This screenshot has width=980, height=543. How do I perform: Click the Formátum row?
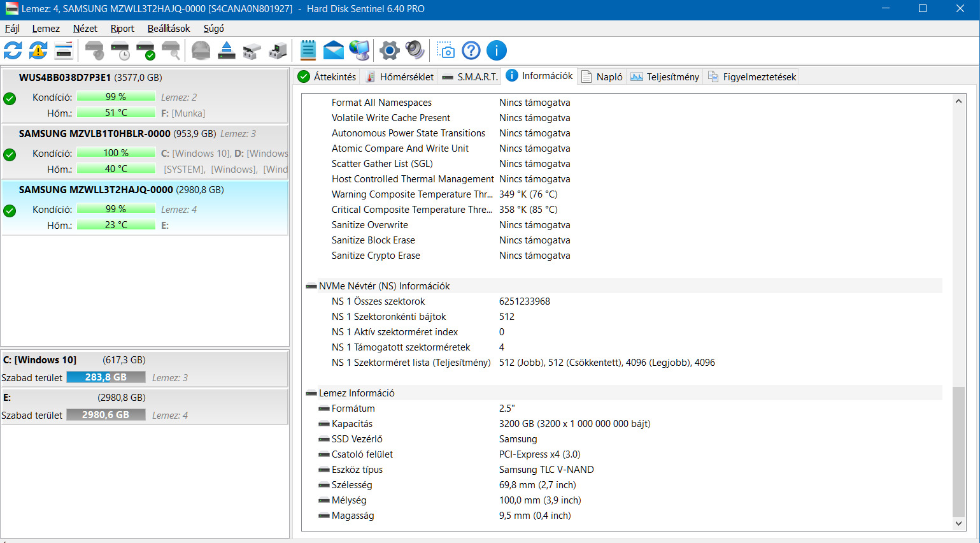coord(623,409)
